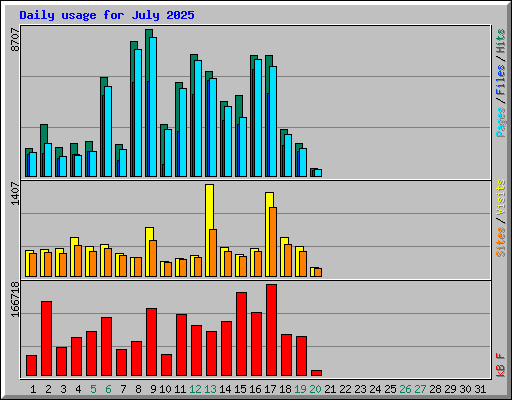The image size is (512, 400).
Task: Select day 10 on the date axis
Action: 165,389
